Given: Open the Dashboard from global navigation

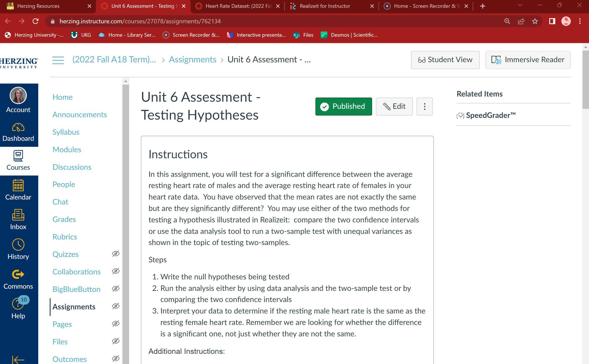Looking at the screenshot, I should (x=18, y=132).
